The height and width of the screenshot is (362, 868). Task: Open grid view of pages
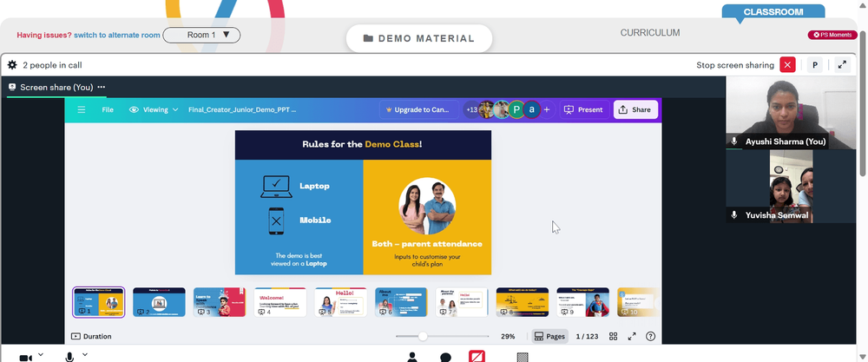click(614, 336)
